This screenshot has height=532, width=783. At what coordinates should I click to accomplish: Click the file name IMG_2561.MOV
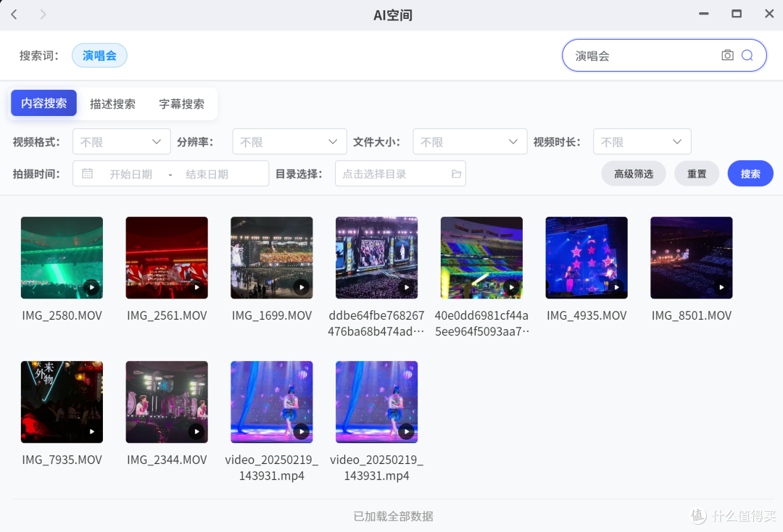coord(167,315)
